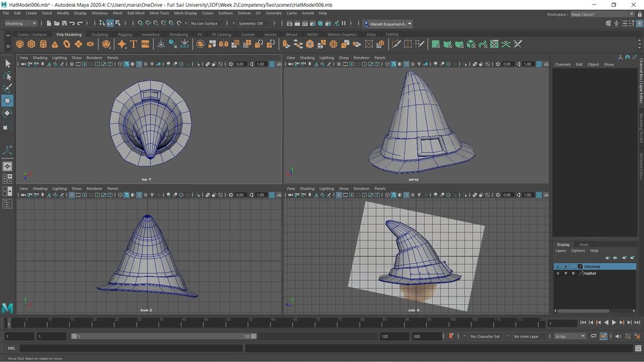The width and height of the screenshot is (644, 362).
Task: Select the SVG tool icon on shelf
Action: [x=145, y=44]
